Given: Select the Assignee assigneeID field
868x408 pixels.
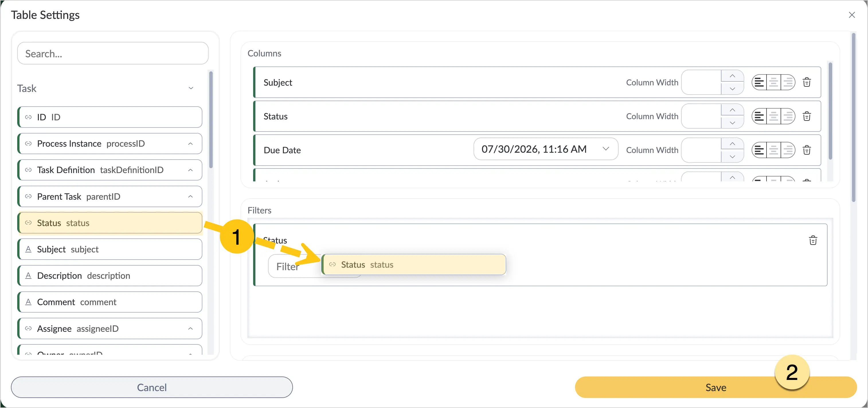Looking at the screenshot, I should point(110,328).
